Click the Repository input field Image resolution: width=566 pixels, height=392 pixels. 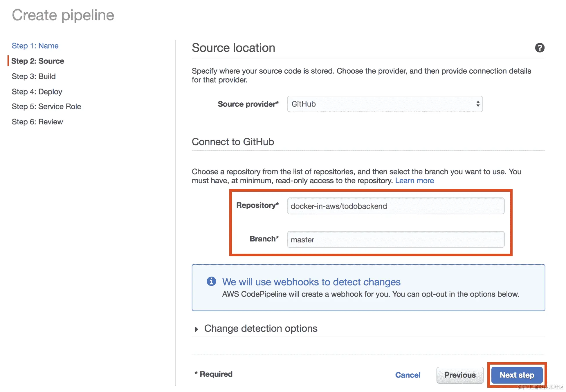click(x=395, y=206)
